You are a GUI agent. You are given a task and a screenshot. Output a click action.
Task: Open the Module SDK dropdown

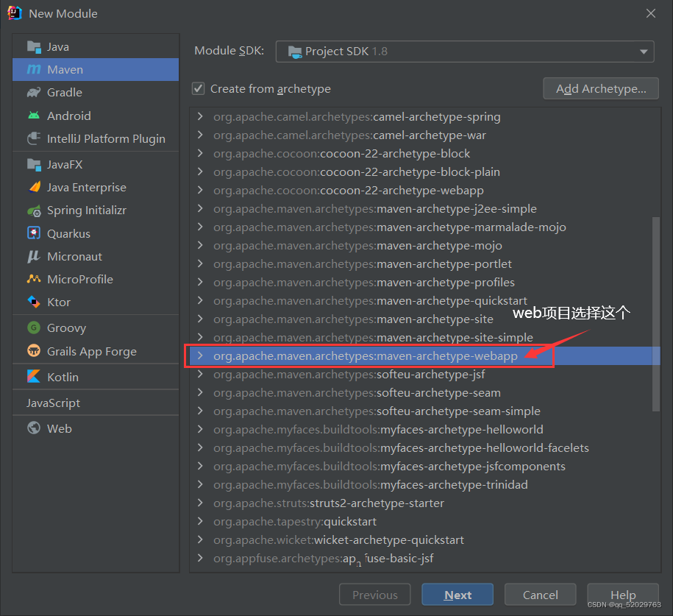tap(464, 52)
